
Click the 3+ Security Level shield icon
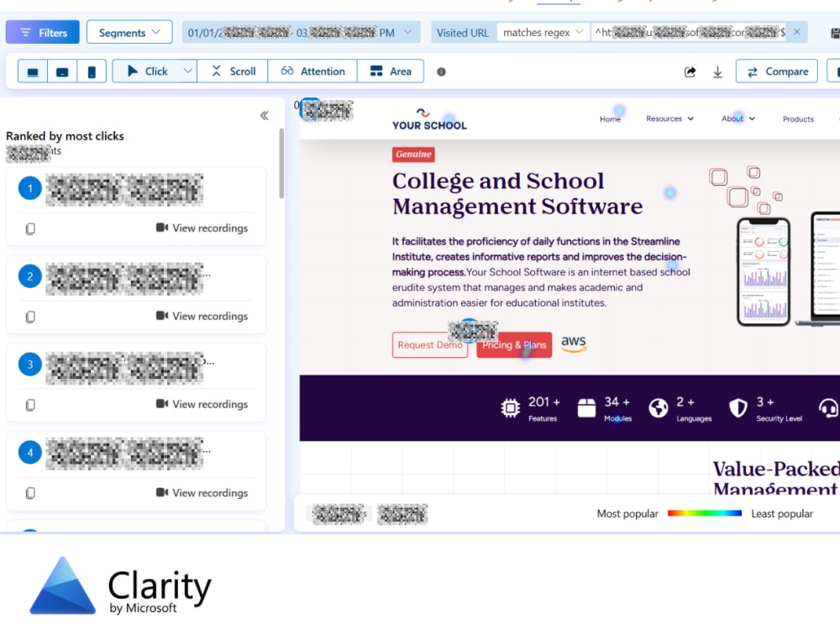click(738, 407)
